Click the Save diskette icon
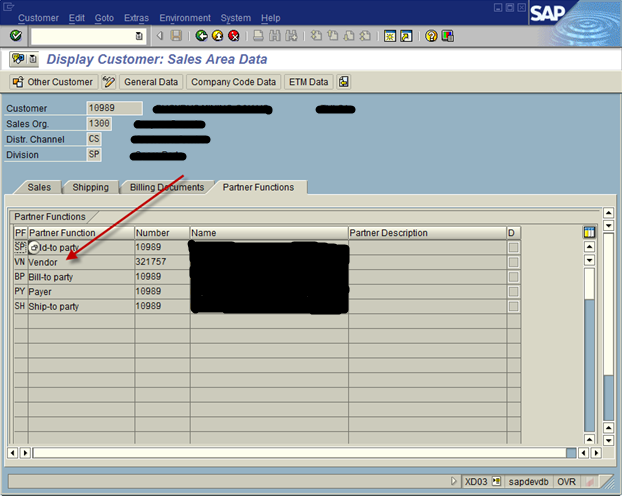The width and height of the screenshot is (622, 496). 176,36
